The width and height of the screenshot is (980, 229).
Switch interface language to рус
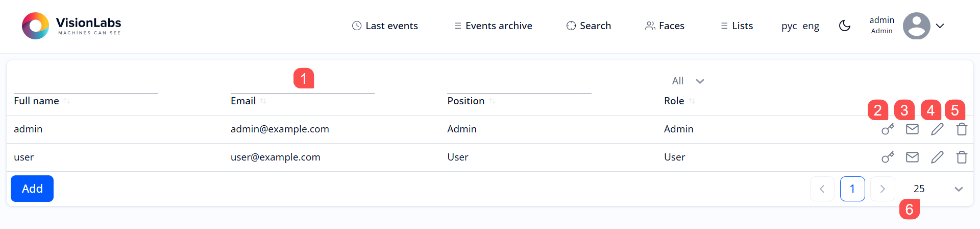pyautogui.click(x=789, y=26)
